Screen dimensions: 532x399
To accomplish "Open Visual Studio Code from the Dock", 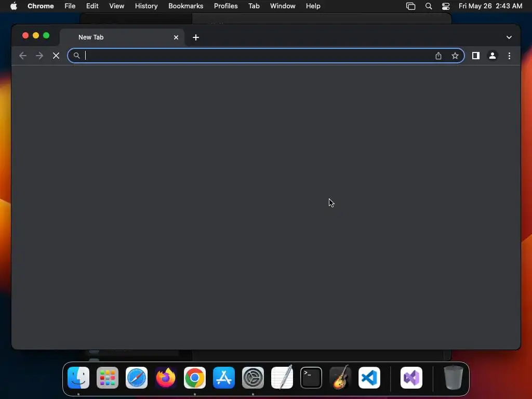I will [369, 378].
